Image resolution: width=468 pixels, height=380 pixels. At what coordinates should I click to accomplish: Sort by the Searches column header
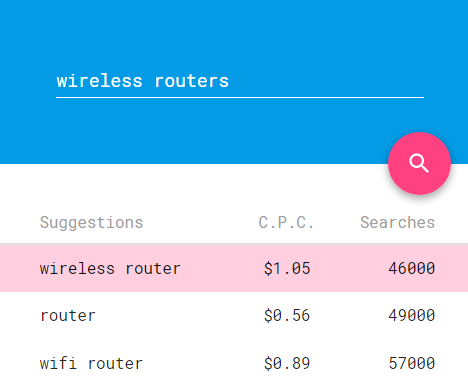pyautogui.click(x=397, y=223)
